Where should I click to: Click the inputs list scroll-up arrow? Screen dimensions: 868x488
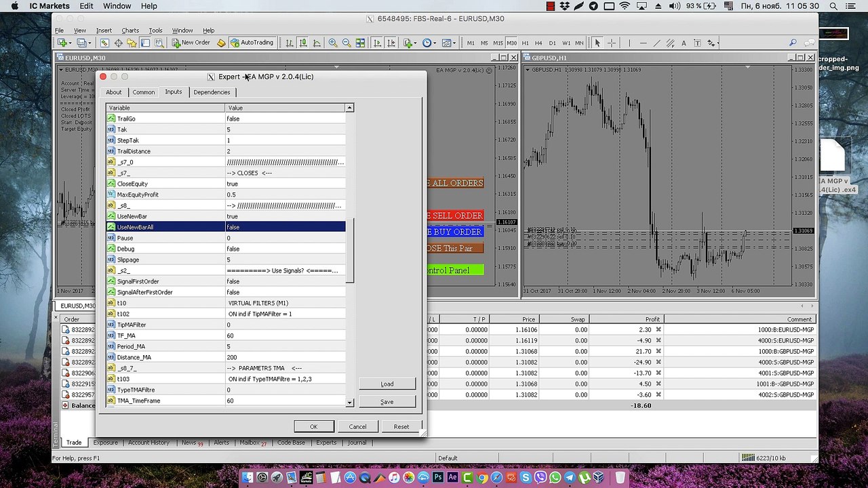click(x=349, y=108)
